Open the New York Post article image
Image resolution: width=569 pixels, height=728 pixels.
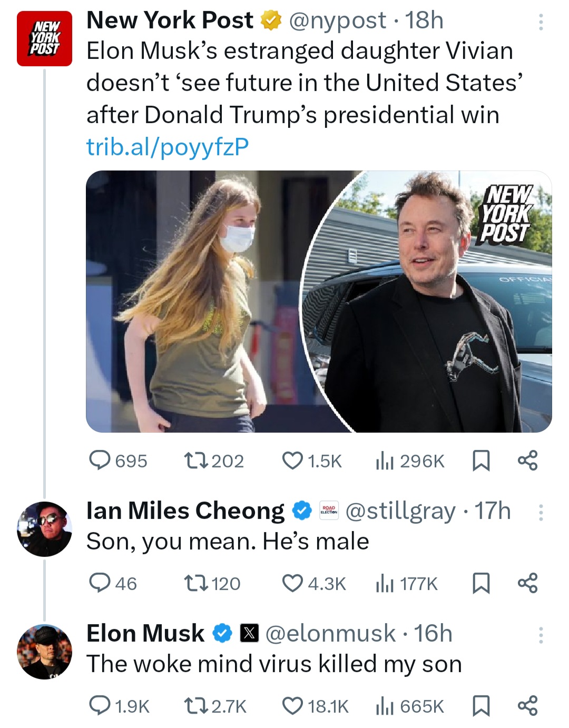pos(319,301)
